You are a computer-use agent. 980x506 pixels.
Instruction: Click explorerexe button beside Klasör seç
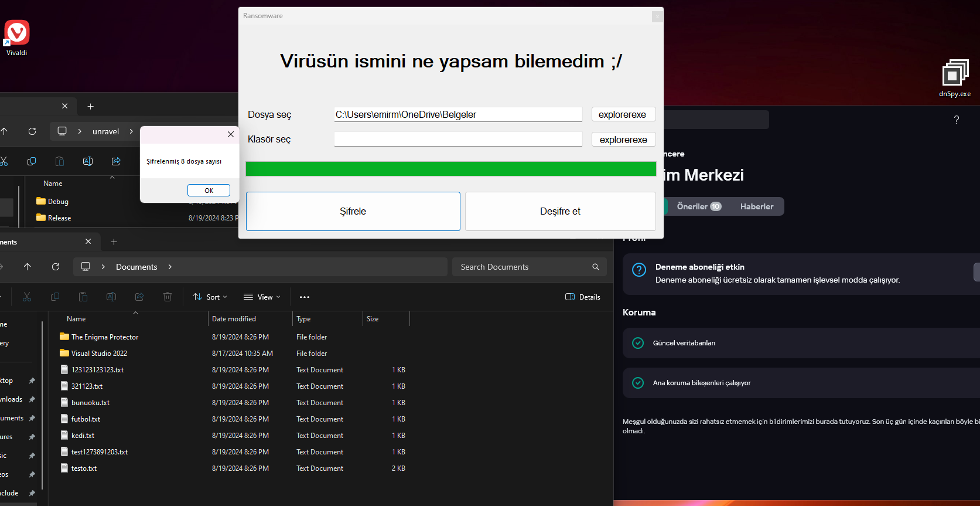(x=623, y=140)
